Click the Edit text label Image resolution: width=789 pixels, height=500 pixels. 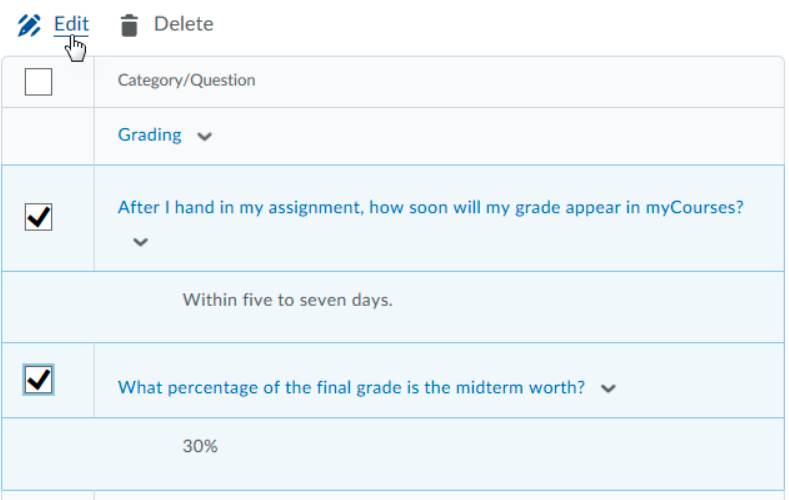click(71, 24)
